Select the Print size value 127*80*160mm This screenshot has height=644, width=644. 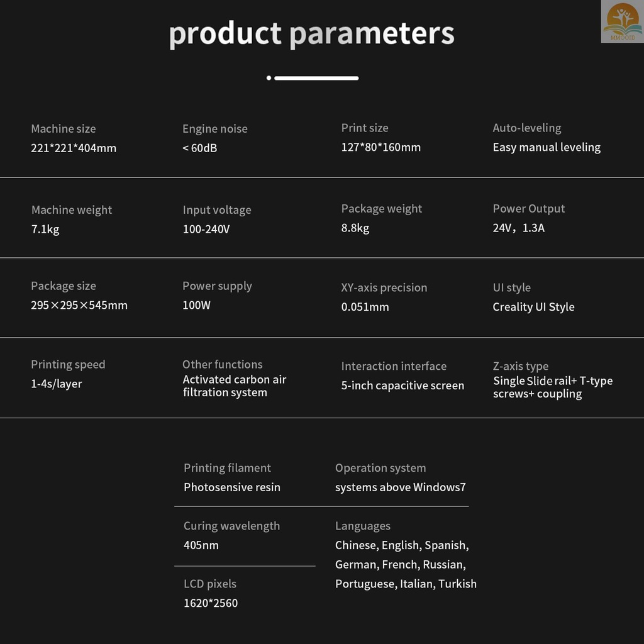(x=381, y=147)
